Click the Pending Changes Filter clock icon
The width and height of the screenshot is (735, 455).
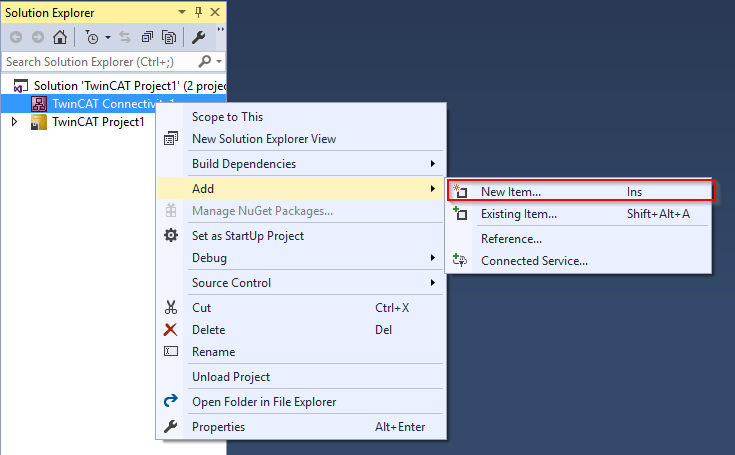pos(92,37)
